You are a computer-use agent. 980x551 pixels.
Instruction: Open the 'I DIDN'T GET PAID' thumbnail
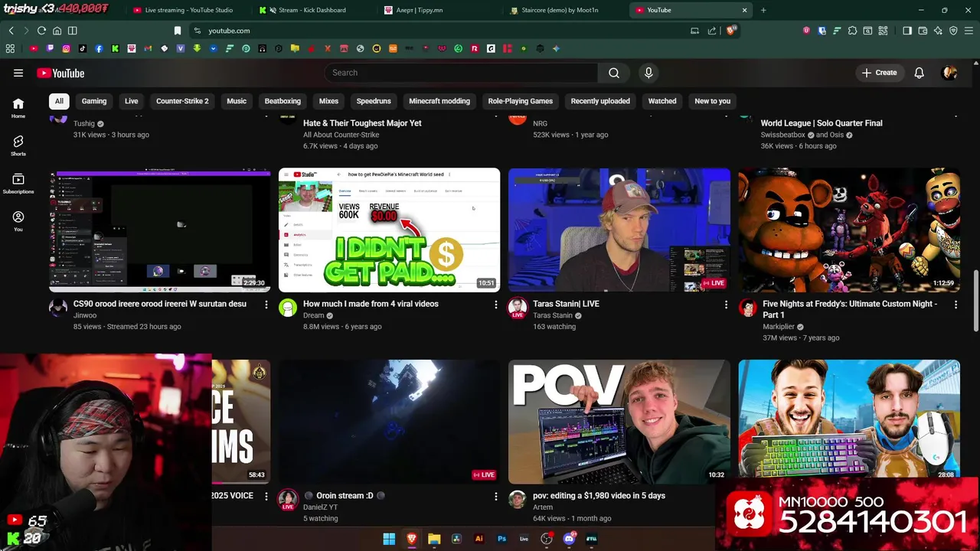389,230
